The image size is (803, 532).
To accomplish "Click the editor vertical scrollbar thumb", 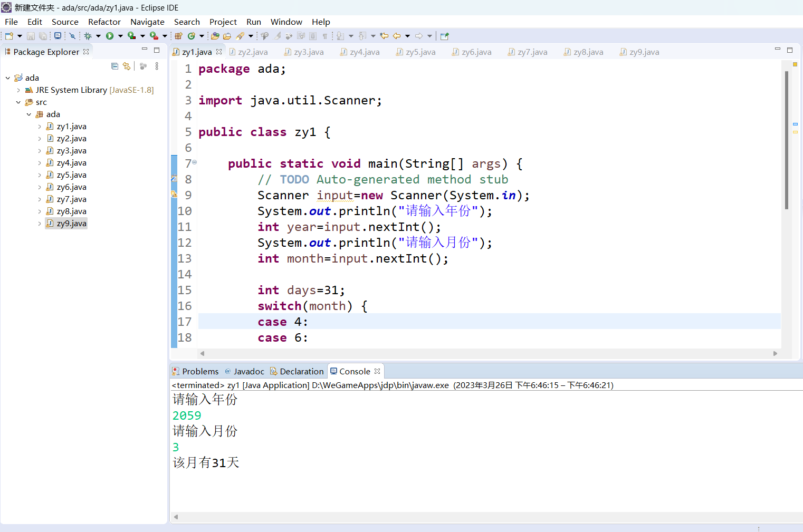I will coord(787,140).
